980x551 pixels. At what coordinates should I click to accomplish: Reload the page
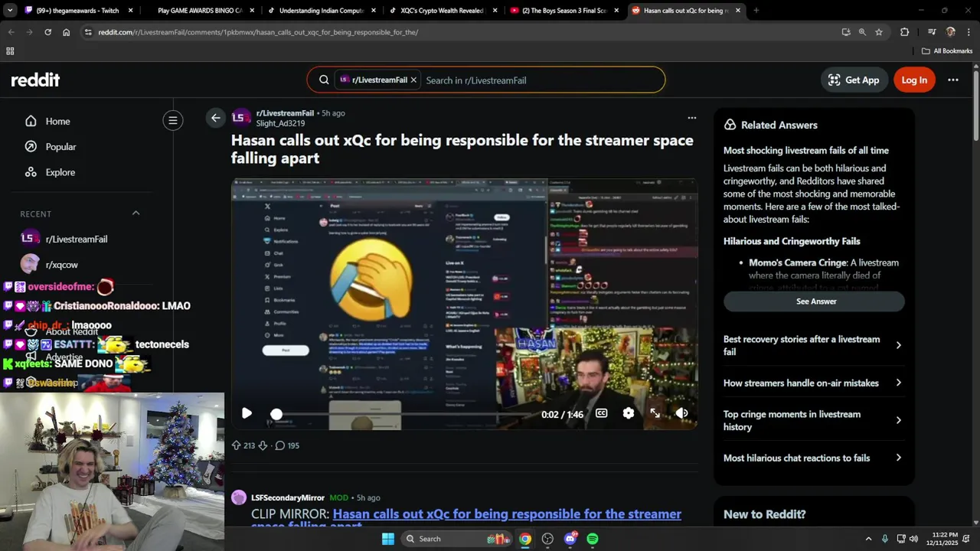click(47, 32)
